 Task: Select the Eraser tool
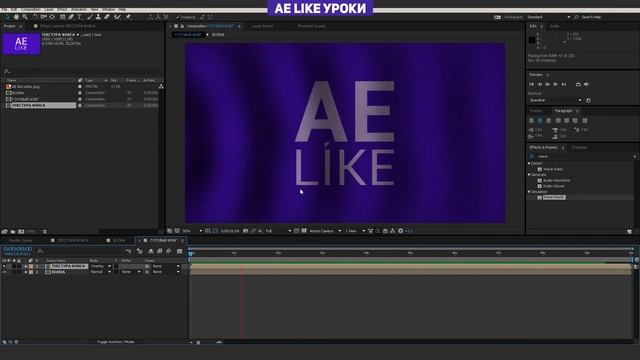107,17
